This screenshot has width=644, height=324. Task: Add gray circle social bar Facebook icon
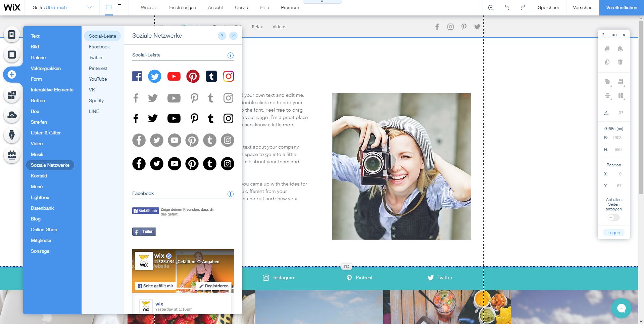pyautogui.click(x=139, y=140)
